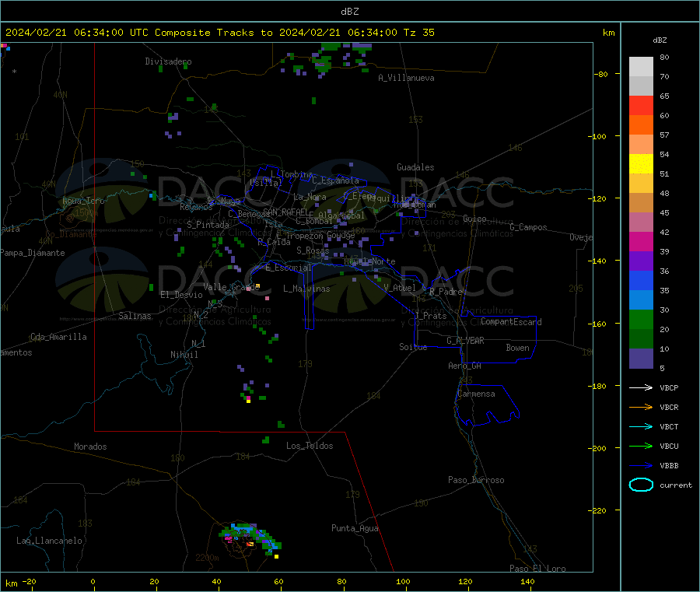This screenshot has height=592, width=700.
Task: Pick the dark orange 60–57 dBZ swatch
Action: [641, 125]
